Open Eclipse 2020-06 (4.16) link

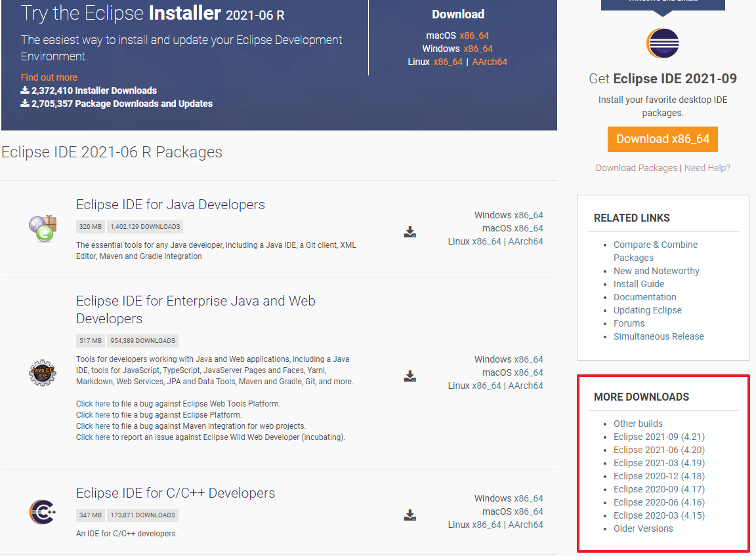pyautogui.click(x=659, y=502)
